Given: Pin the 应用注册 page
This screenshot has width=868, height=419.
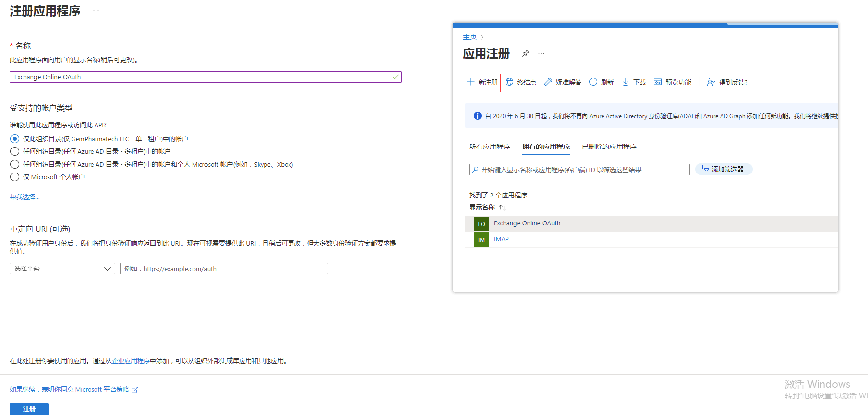Looking at the screenshot, I should click(526, 53).
